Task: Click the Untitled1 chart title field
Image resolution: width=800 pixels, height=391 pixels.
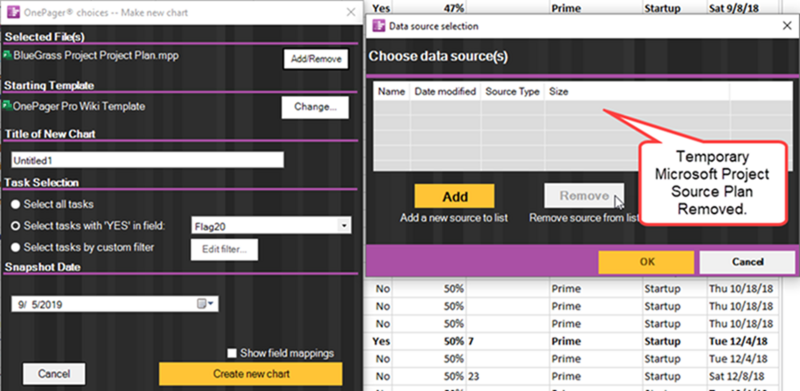Action: 147,160
